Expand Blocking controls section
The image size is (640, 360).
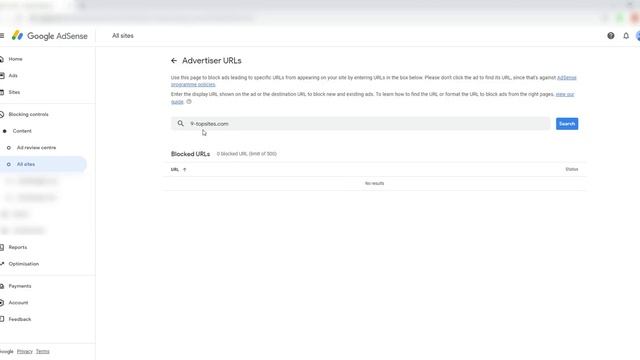click(x=28, y=114)
